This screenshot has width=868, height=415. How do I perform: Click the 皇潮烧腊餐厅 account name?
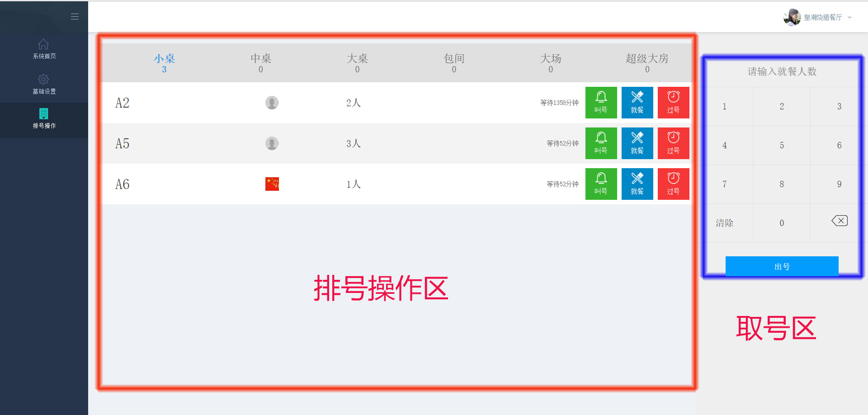823,17
